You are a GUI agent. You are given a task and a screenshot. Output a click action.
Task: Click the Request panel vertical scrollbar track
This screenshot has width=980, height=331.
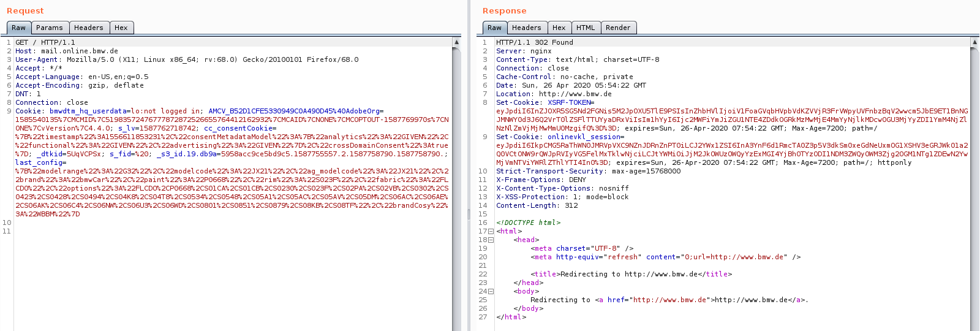456,189
